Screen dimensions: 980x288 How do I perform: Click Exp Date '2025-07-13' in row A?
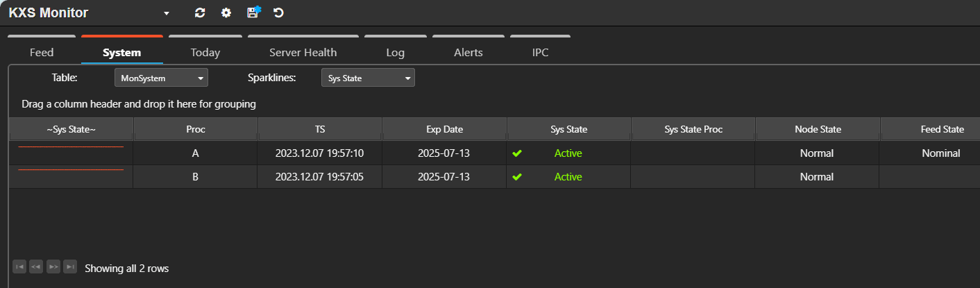point(444,153)
